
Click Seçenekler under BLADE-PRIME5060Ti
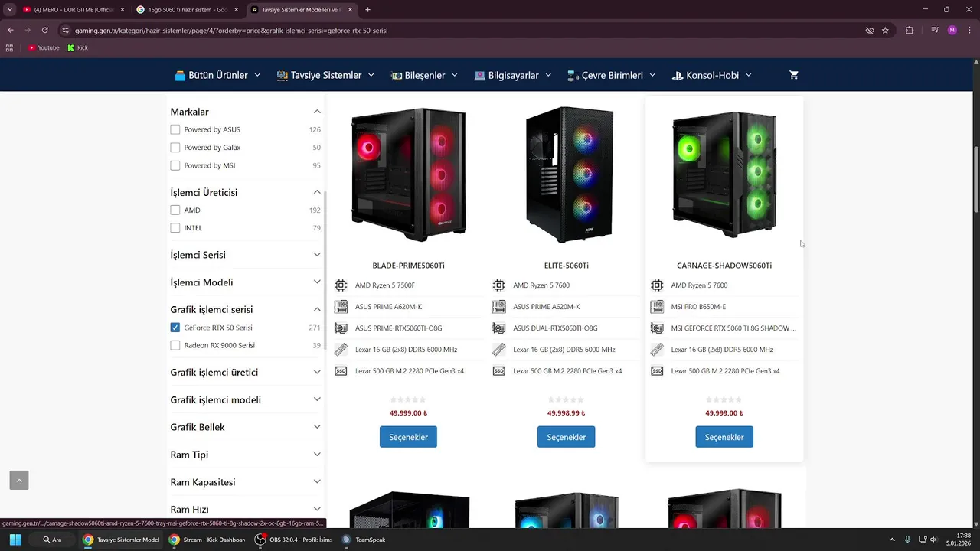pyautogui.click(x=408, y=437)
